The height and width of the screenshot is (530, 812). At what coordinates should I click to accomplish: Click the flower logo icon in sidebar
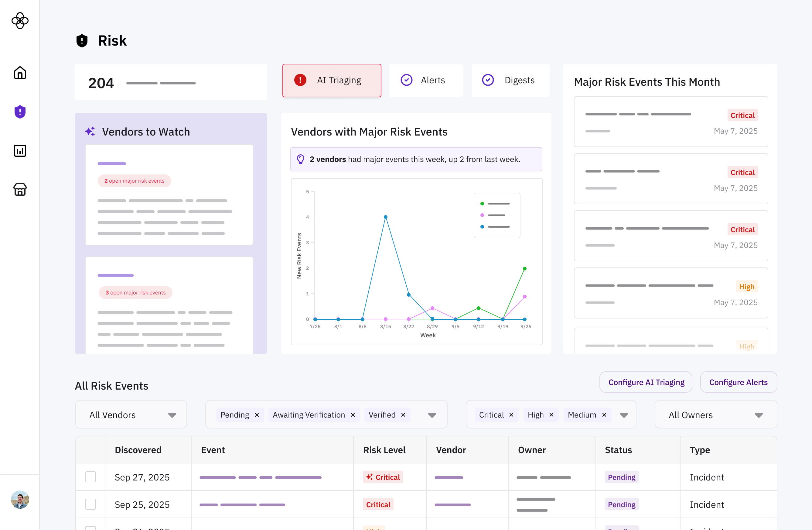click(20, 21)
